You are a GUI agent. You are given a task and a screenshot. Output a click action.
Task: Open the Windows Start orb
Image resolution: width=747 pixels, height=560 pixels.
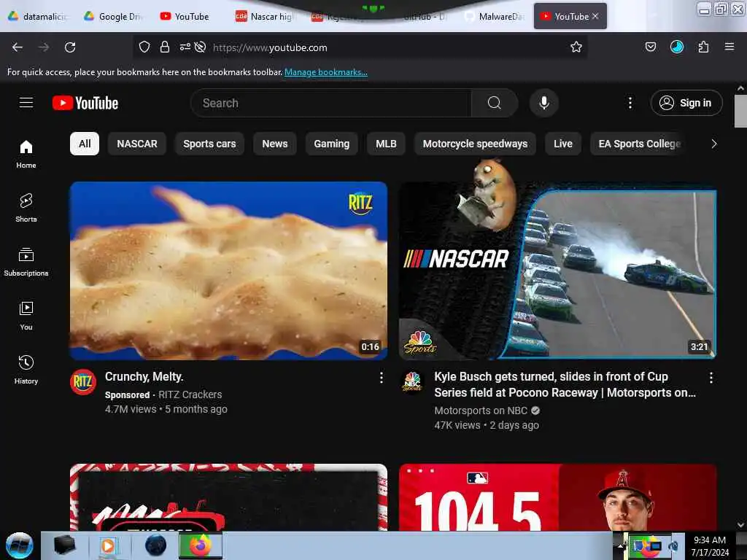[x=20, y=545]
